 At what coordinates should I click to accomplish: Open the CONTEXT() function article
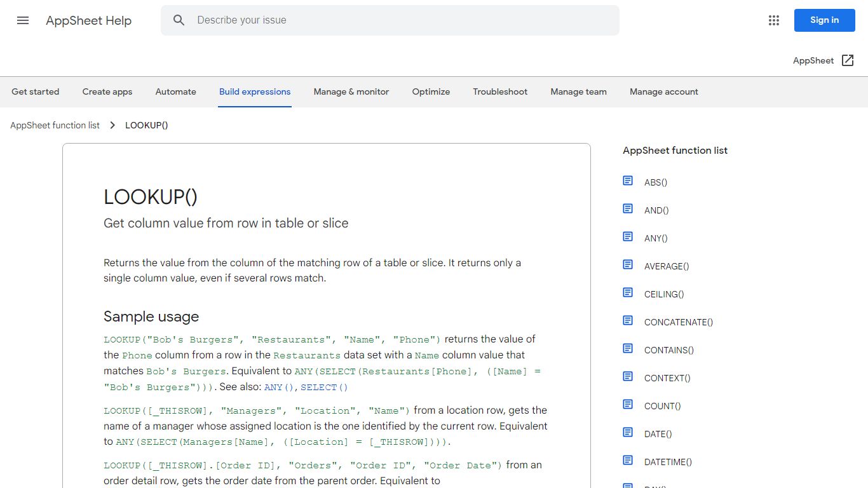[667, 378]
